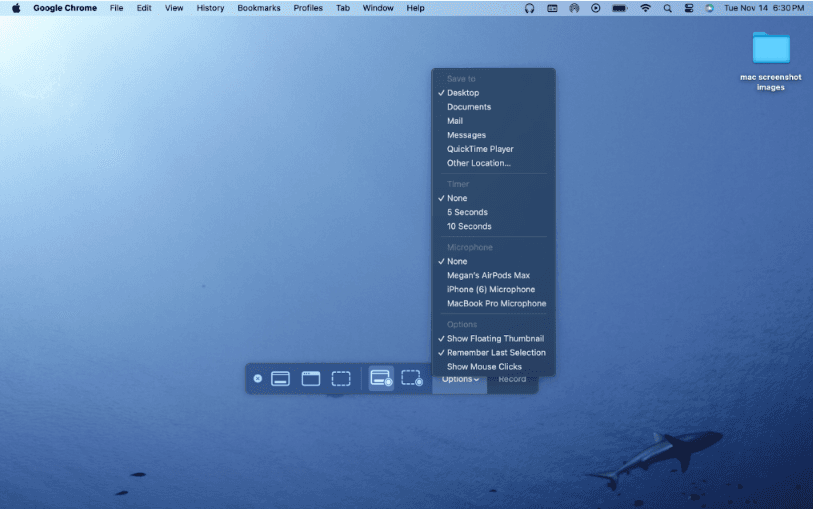Select Capture Selected Window icon

[x=311, y=379]
